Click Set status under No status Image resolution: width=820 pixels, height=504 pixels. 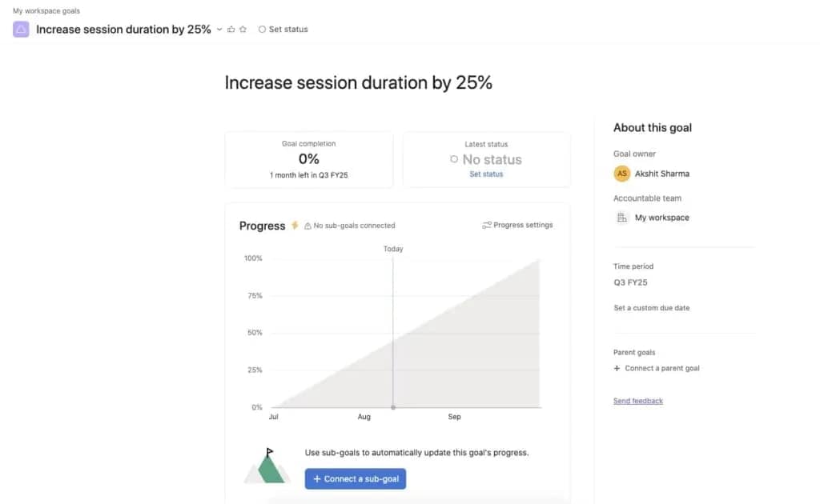486,174
